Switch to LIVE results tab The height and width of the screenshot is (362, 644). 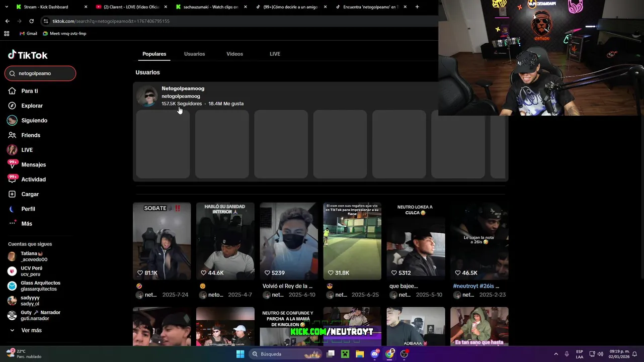tap(275, 54)
